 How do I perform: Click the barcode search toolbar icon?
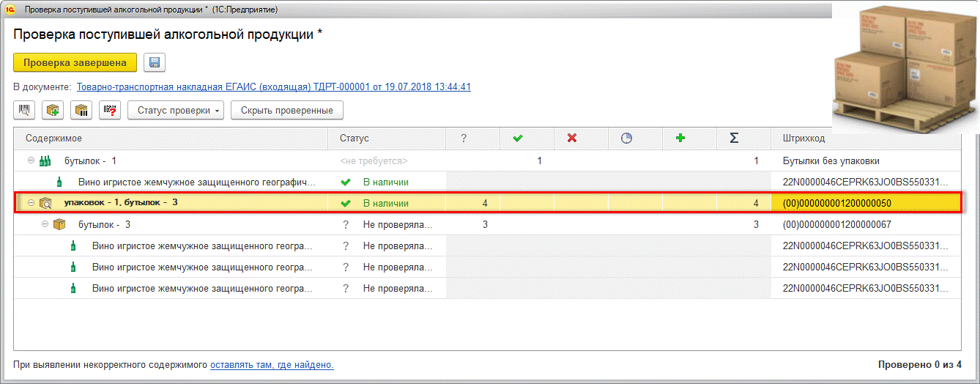24,111
